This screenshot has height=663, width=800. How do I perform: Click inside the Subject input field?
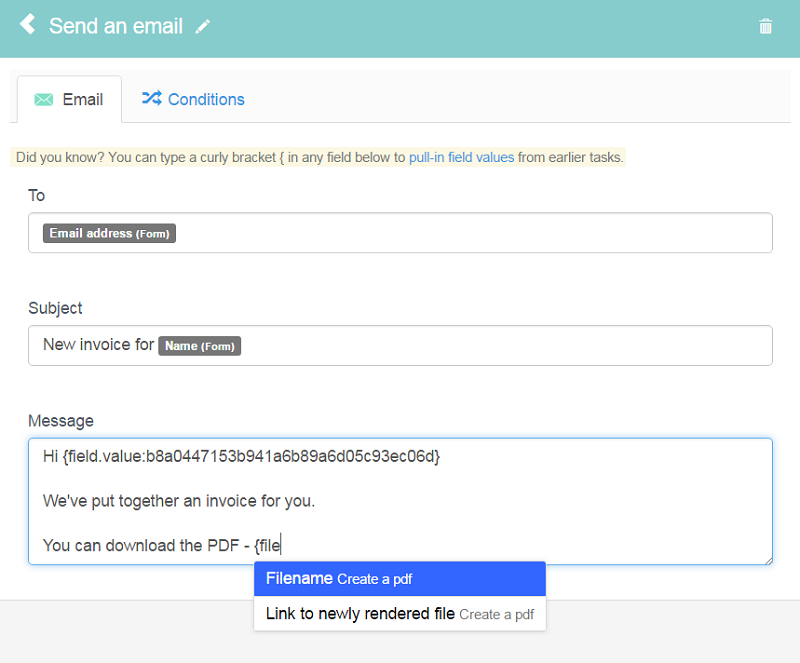[x=401, y=346]
